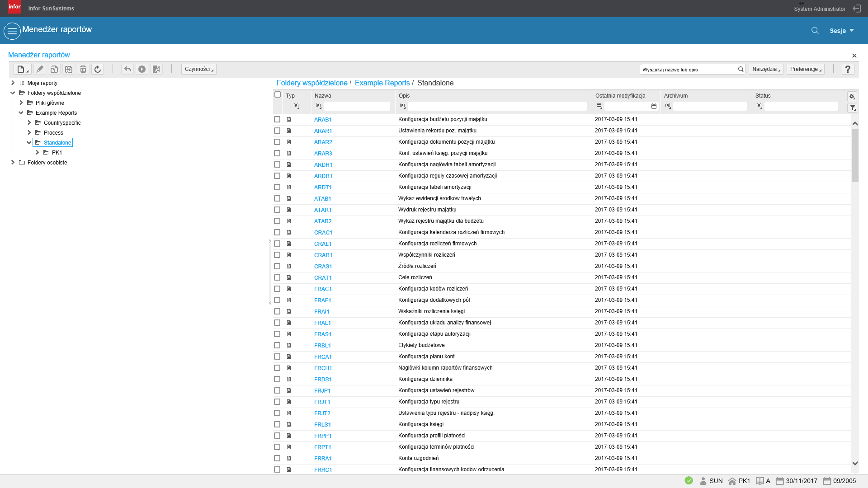The image size is (868, 488).
Task: Open the FRCA1 report link
Action: tap(323, 357)
